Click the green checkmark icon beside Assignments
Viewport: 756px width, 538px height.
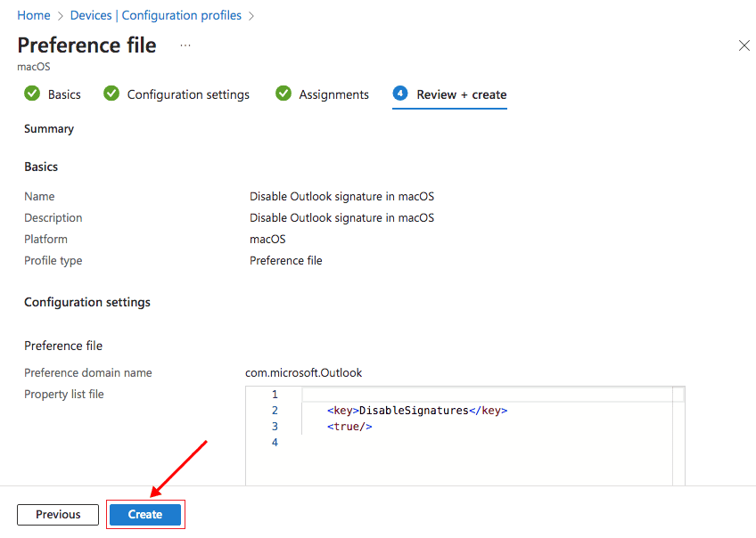pos(283,94)
